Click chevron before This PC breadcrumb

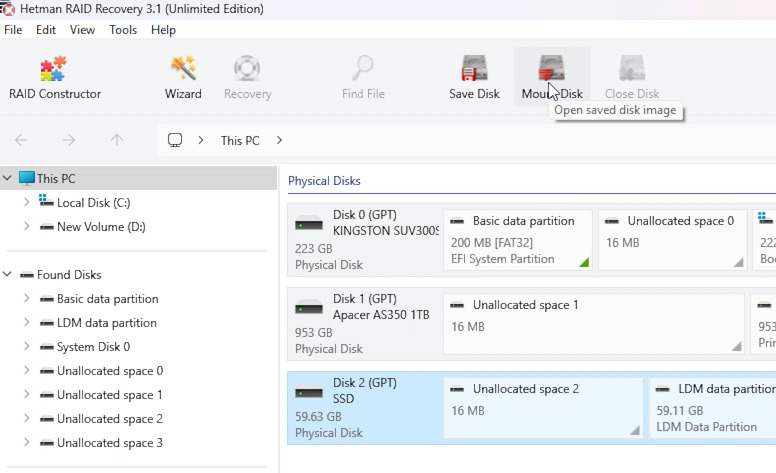(200, 141)
